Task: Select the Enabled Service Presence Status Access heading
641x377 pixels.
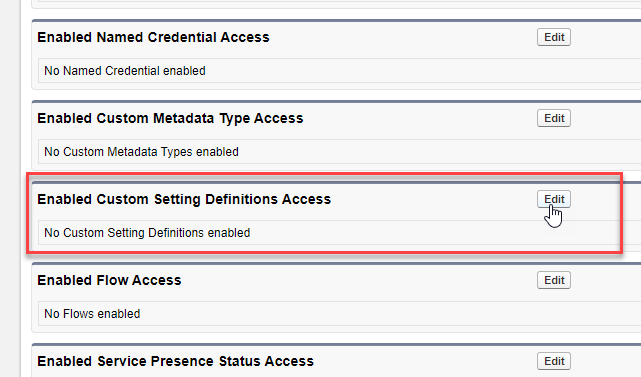Action: click(175, 361)
